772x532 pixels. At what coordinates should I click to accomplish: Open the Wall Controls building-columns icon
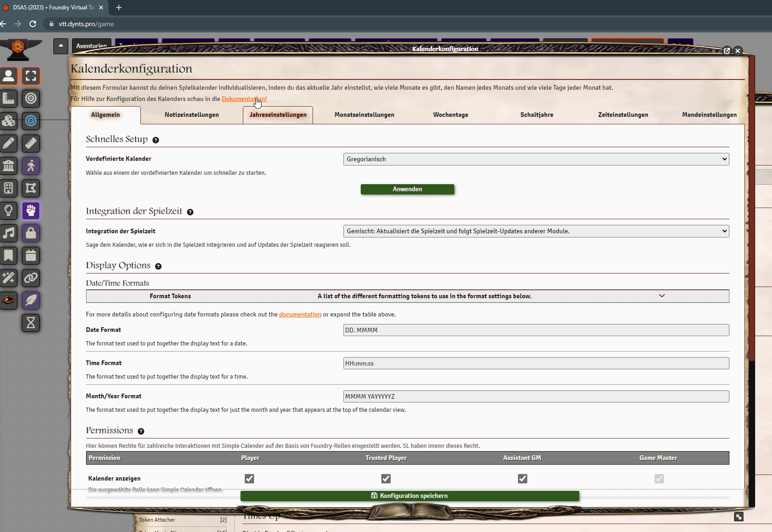(x=8, y=166)
